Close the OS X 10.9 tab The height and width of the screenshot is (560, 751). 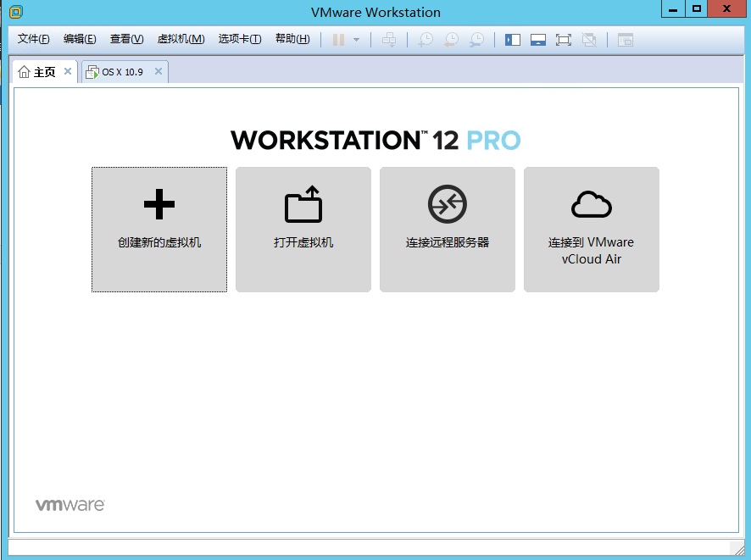pyautogui.click(x=158, y=72)
